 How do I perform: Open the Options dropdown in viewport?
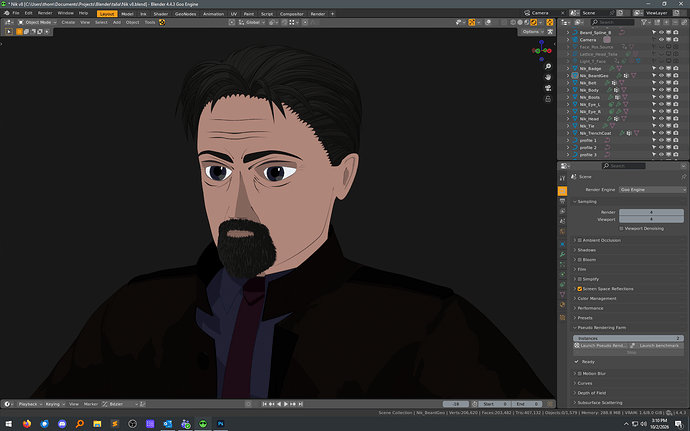tap(532, 32)
